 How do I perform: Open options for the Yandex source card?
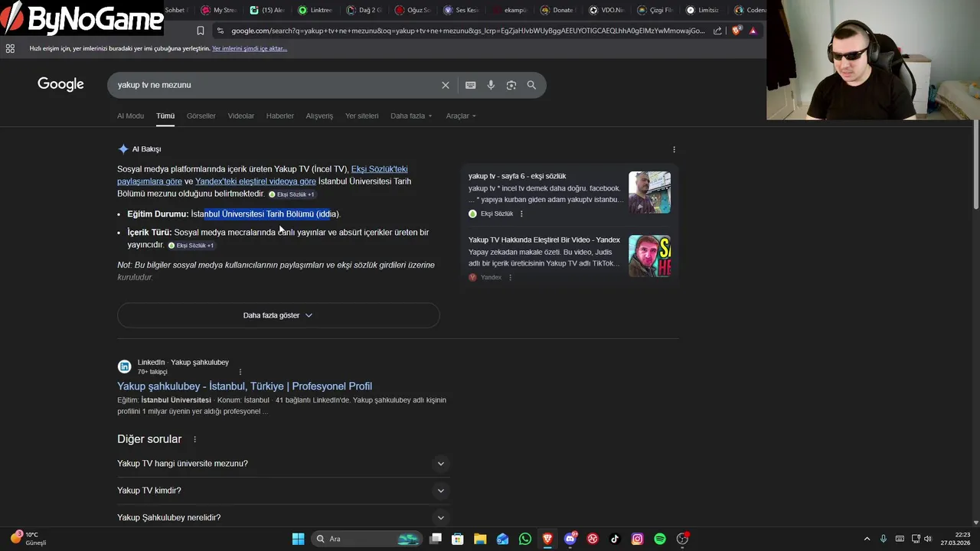click(x=510, y=277)
